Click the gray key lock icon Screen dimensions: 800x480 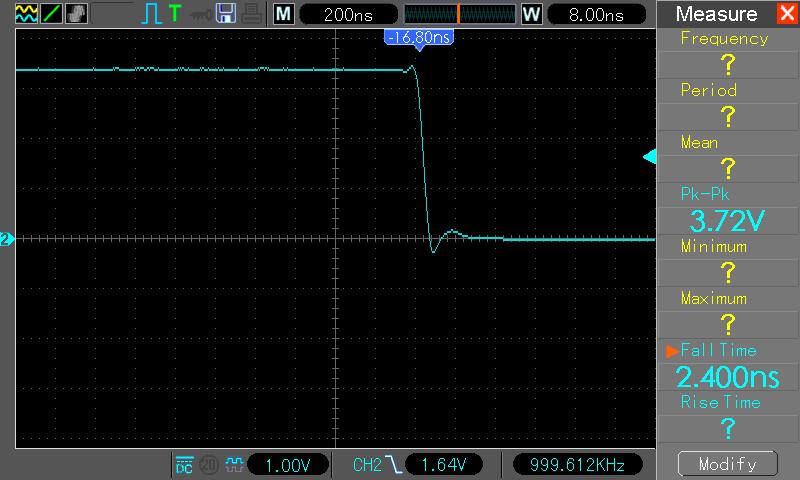pyautogui.click(x=201, y=15)
